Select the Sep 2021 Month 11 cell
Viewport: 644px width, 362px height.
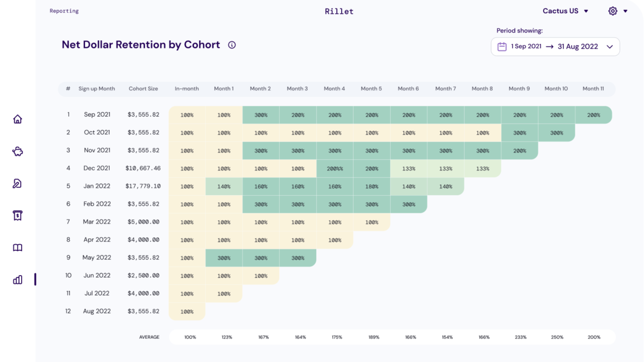[x=593, y=115]
